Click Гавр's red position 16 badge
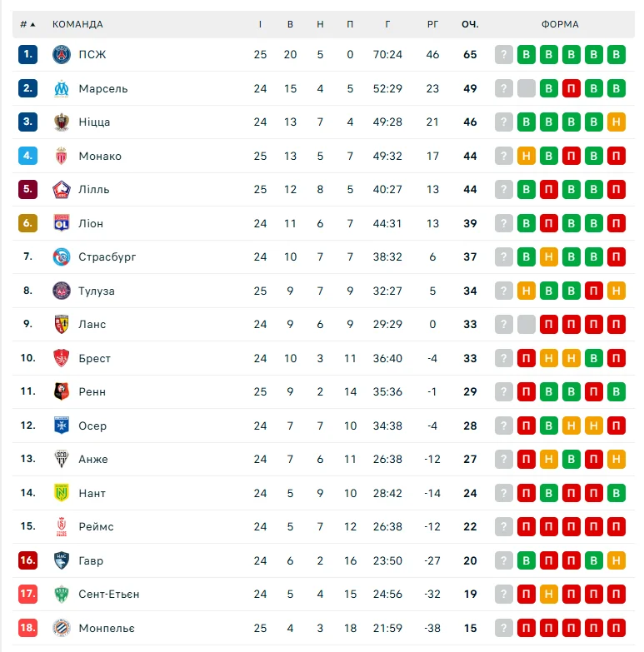The image size is (644, 652). tap(28, 560)
